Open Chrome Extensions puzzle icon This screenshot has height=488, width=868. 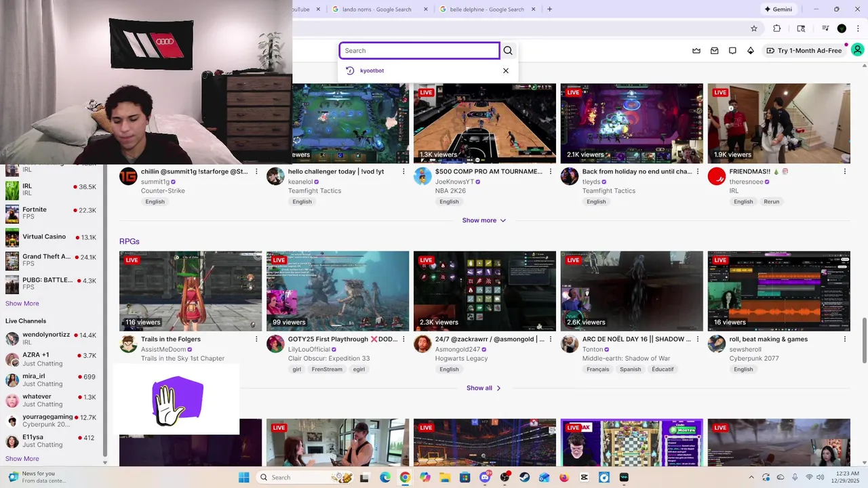click(777, 28)
